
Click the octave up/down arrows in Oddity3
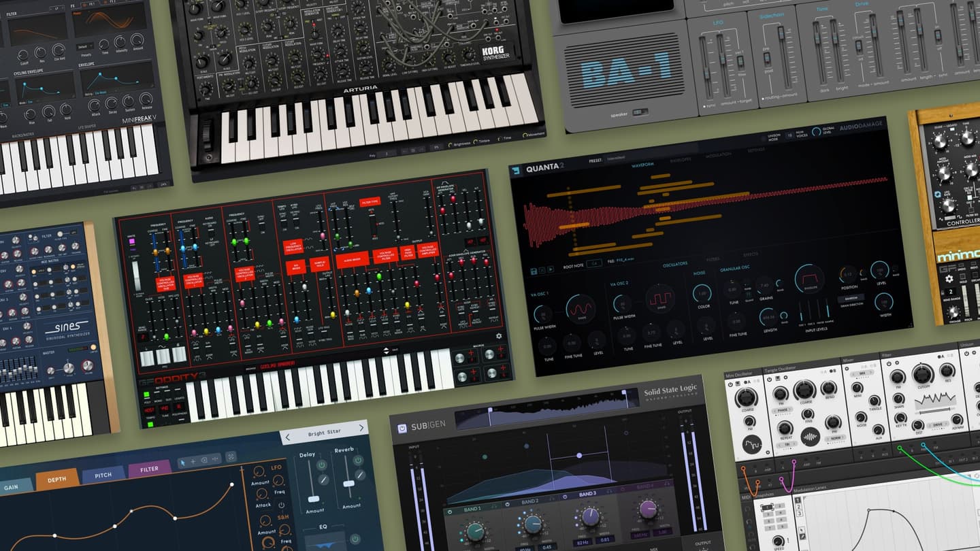(x=386, y=350)
